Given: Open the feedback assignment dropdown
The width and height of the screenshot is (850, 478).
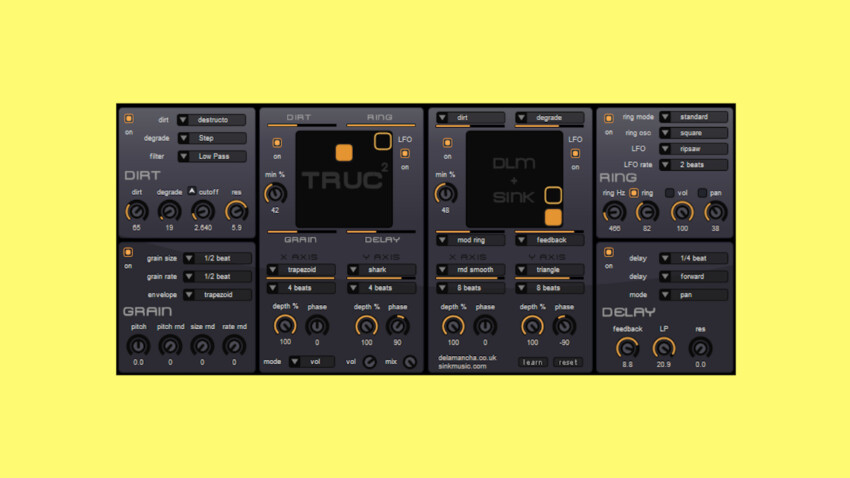Looking at the screenshot, I should 550,240.
